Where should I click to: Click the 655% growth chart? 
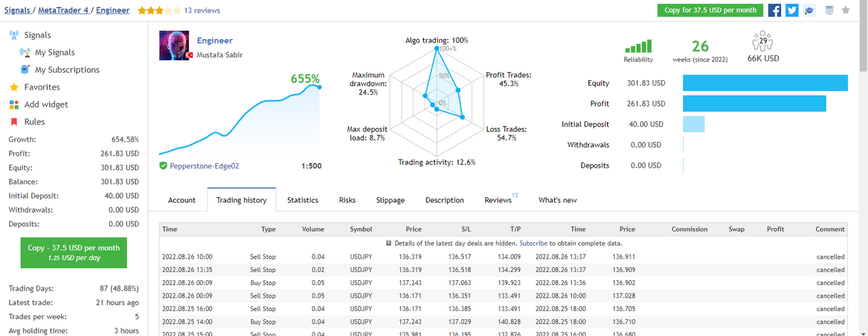pos(240,119)
